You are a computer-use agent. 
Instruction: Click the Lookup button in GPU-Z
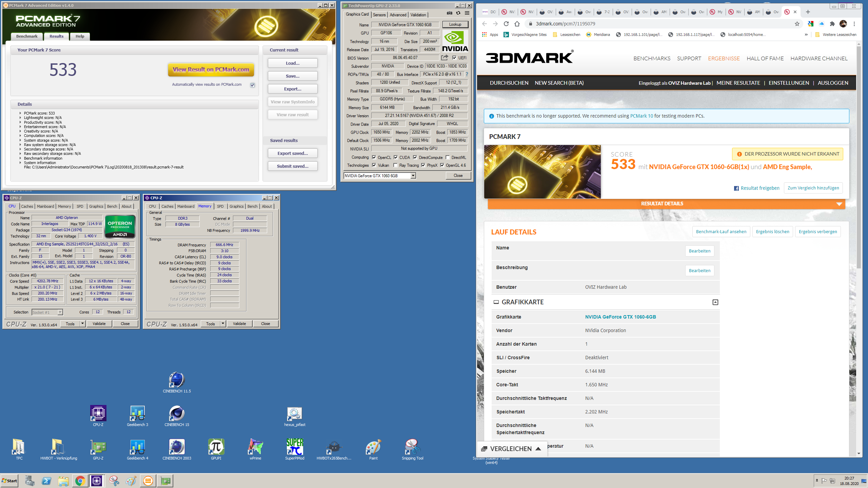[455, 24]
